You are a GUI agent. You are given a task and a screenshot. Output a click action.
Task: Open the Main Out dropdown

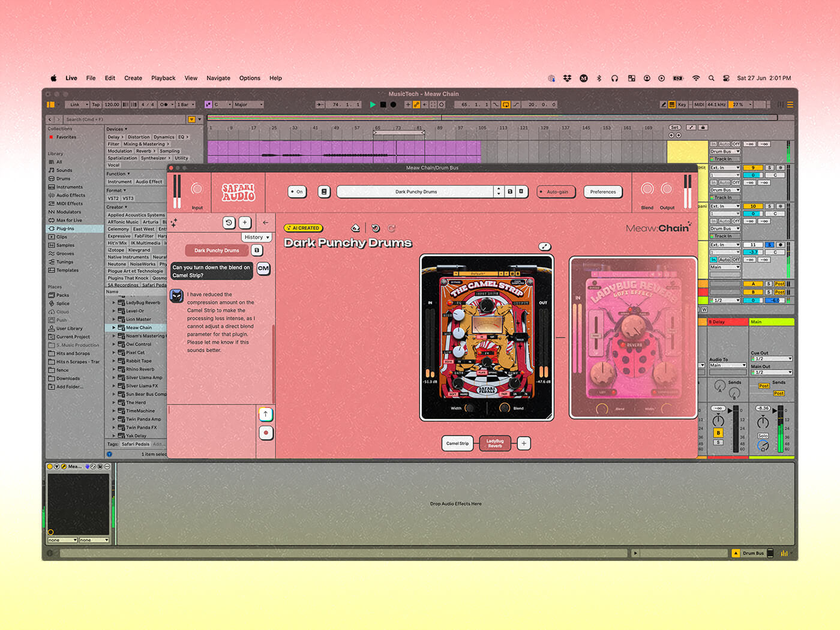tap(772, 373)
